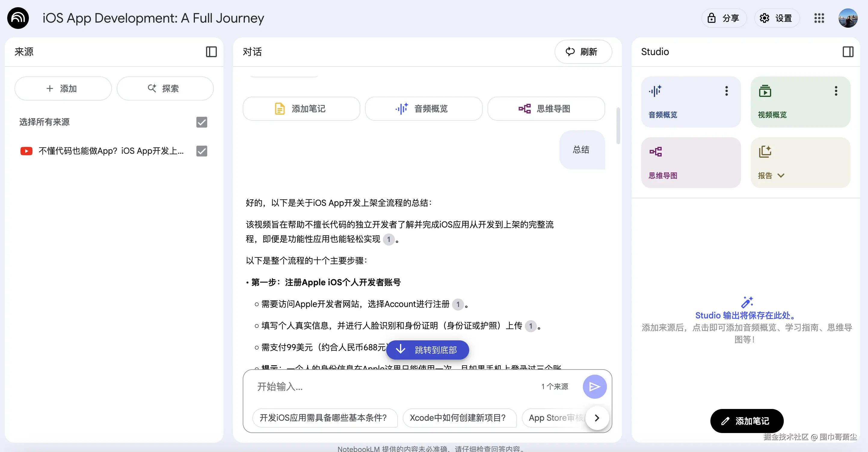The image size is (868, 452).
Task: Open options on the 音频概览 card
Action: tap(726, 90)
